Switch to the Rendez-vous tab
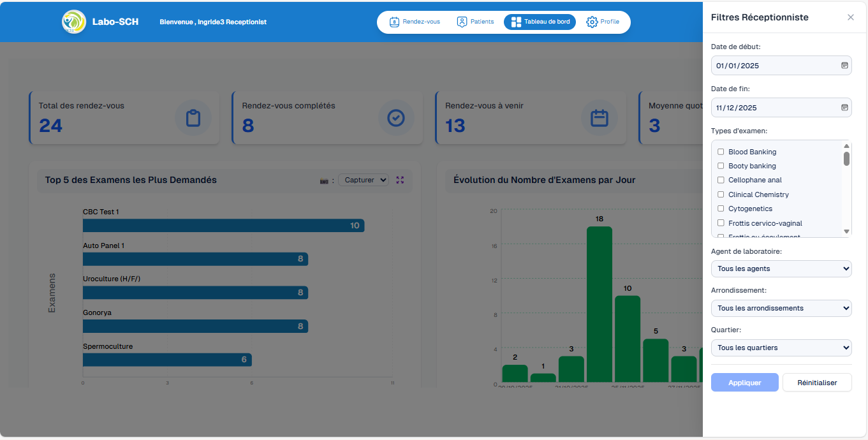Viewport: 868px width, 440px height. (415, 22)
